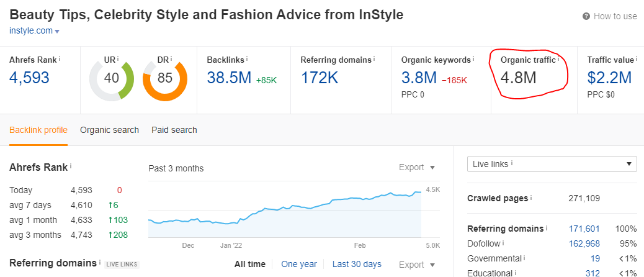Image resolution: width=644 pixels, height=277 pixels.
Task: Click the info icon beside DR
Action: click(x=171, y=59)
